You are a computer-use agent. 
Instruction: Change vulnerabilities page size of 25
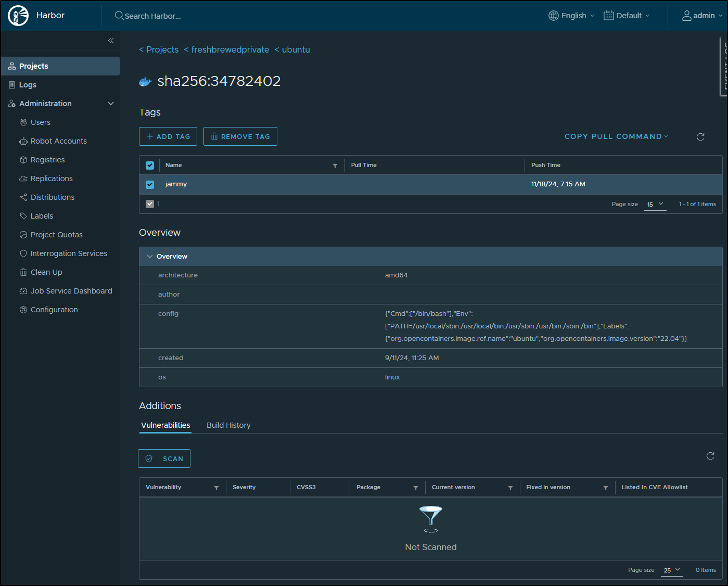click(672, 570)
